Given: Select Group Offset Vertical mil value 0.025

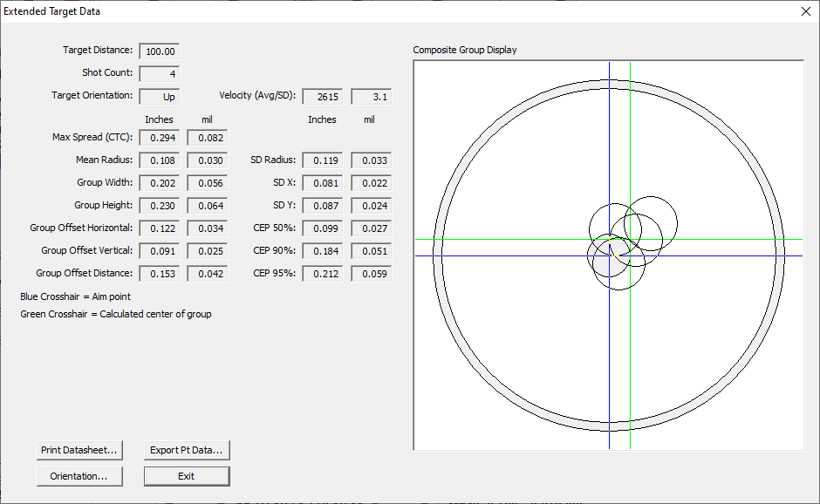Looking at the screenshot, I should (207, 251).
